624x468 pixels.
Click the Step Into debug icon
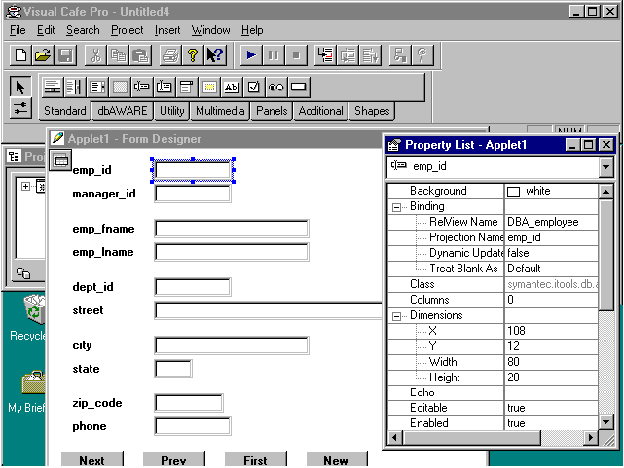(325, 55)
